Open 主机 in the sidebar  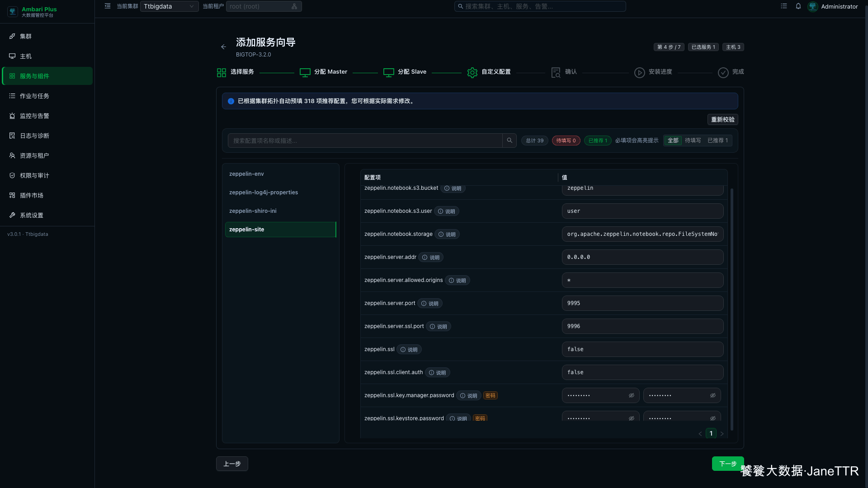pos(47,56)
